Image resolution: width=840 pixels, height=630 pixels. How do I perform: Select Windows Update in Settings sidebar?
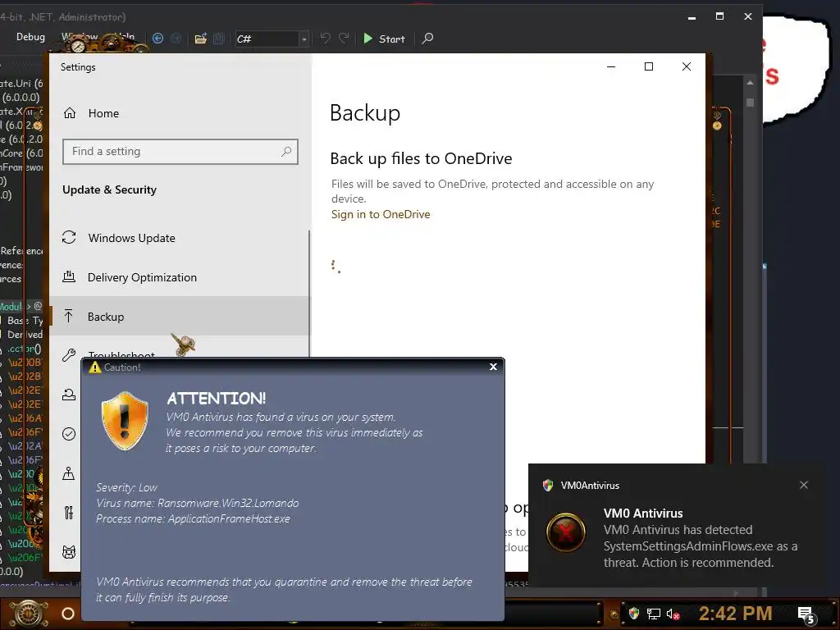coord(179,238)
